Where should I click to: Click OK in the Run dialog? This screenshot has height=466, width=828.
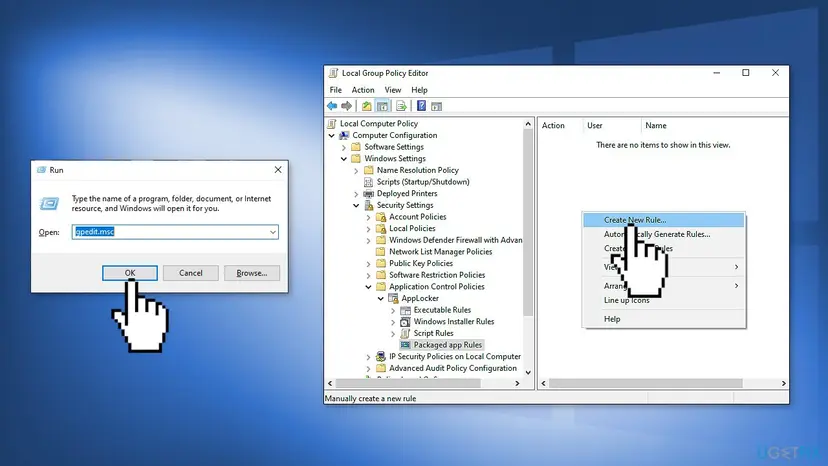coord(130,273)
